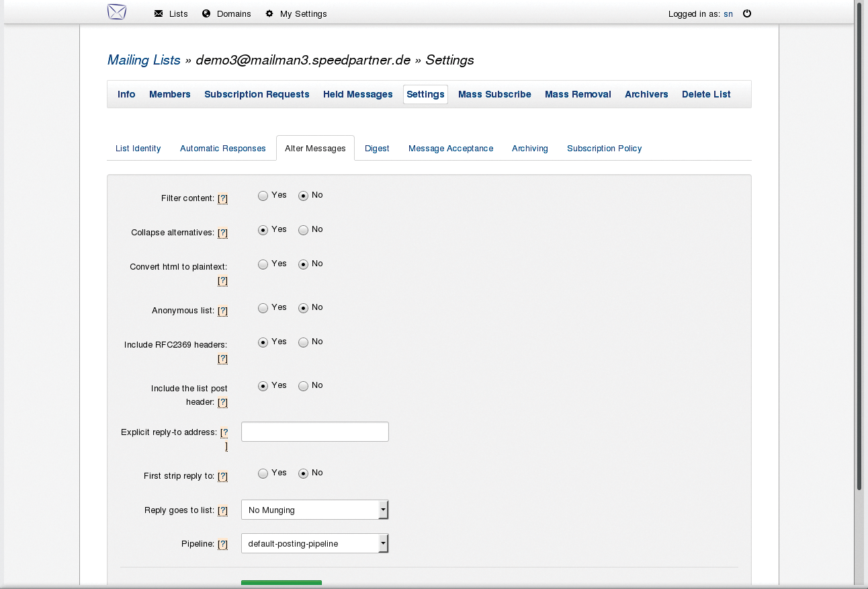Open Lists via the envelope icon
868x589 pixels.
point(159,13)
